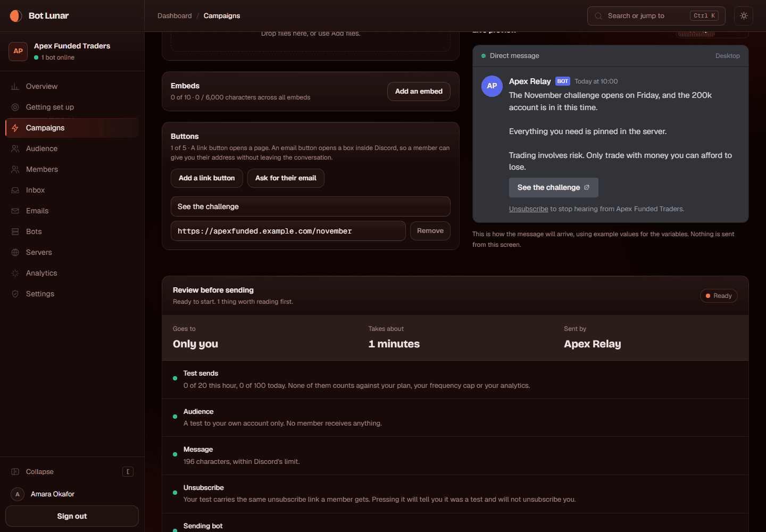Click the Dashboard breadcrumb
Image resolution: width=766 pixels, height=532 pixels.
pyautogui.click(x=174, y=16)
